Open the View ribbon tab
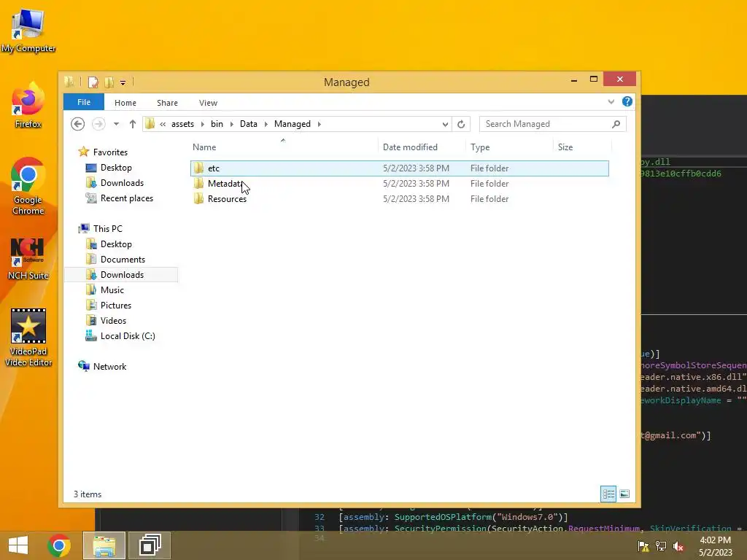This screenshot has height=560, width=747. coord(208,102)
